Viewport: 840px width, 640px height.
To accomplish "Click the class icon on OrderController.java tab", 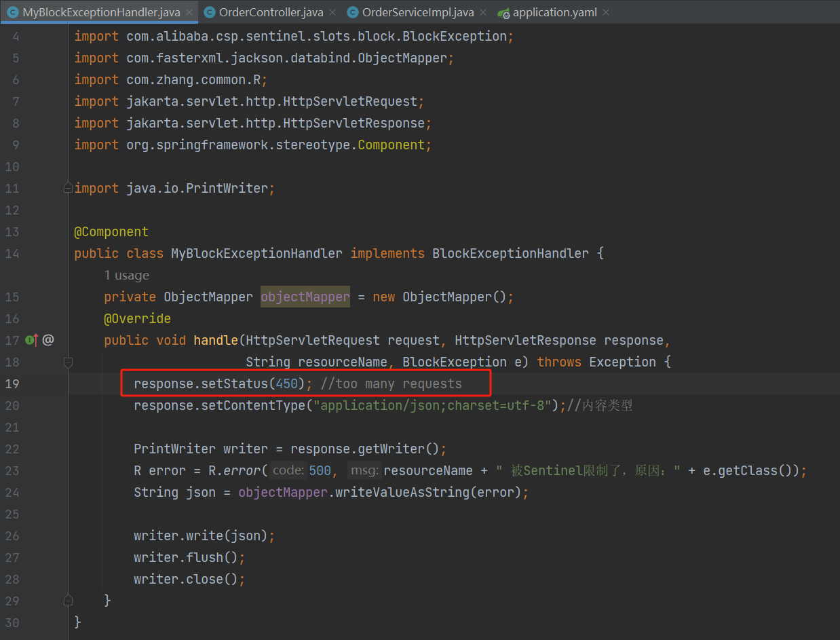I will click(209, 12).
